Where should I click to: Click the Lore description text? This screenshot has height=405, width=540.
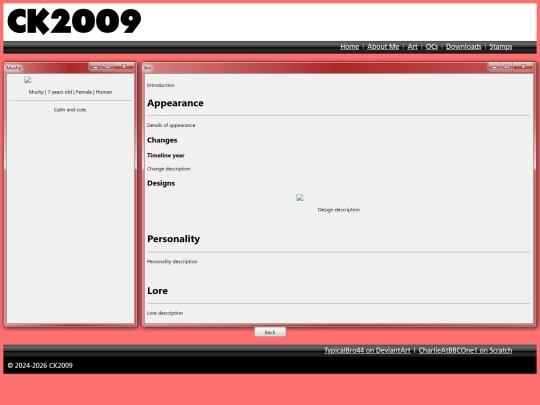[165, 313]
